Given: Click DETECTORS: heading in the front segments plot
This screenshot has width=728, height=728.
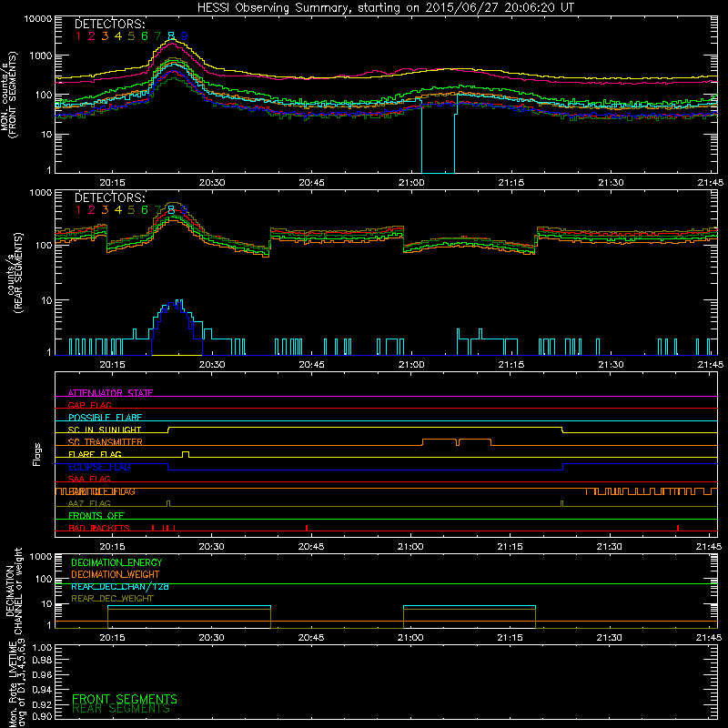Looking at the screenshot, I should pyautogui.click(x=110, y=25).
